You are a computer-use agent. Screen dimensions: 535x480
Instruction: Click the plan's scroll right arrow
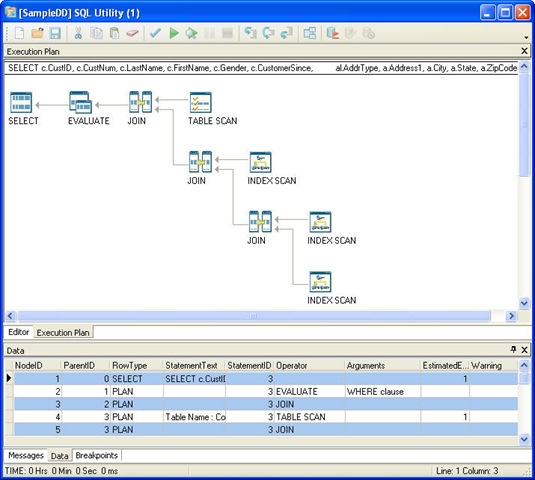point(511,316)
